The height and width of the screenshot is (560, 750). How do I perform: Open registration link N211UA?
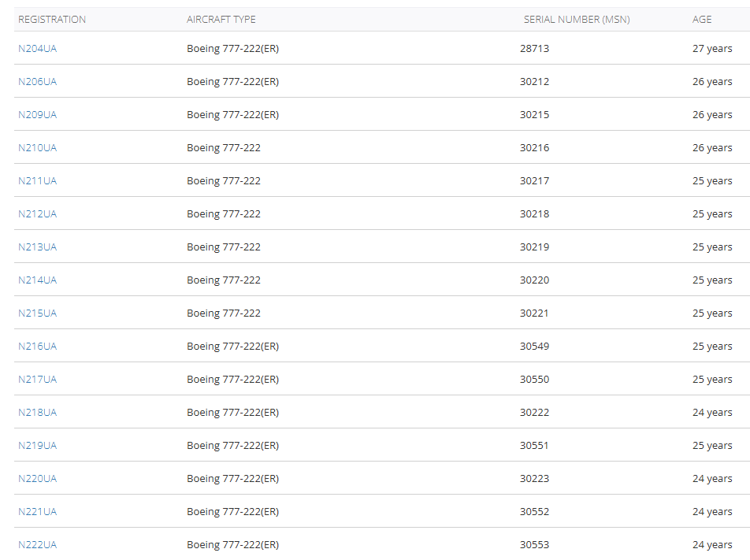37,181
